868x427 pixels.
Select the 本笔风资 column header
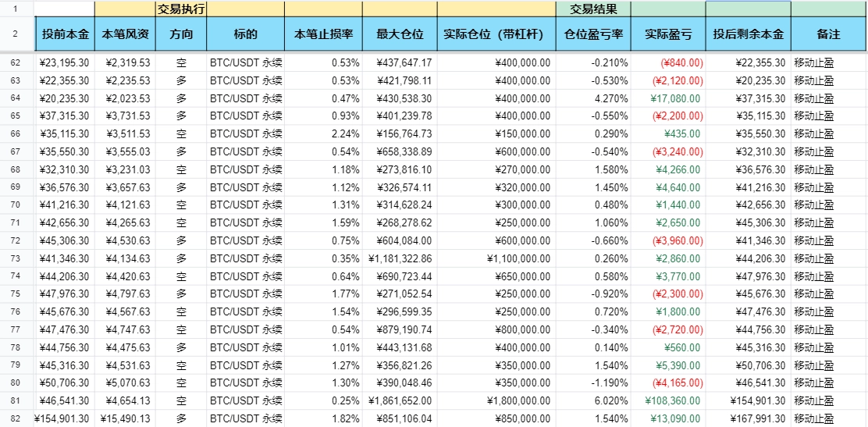[125, 34]
